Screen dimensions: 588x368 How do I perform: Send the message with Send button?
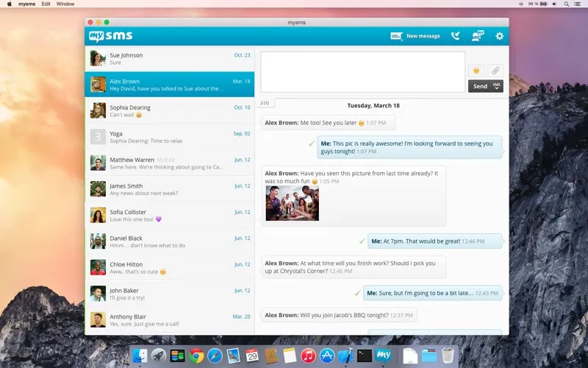[x=480, y=86]
